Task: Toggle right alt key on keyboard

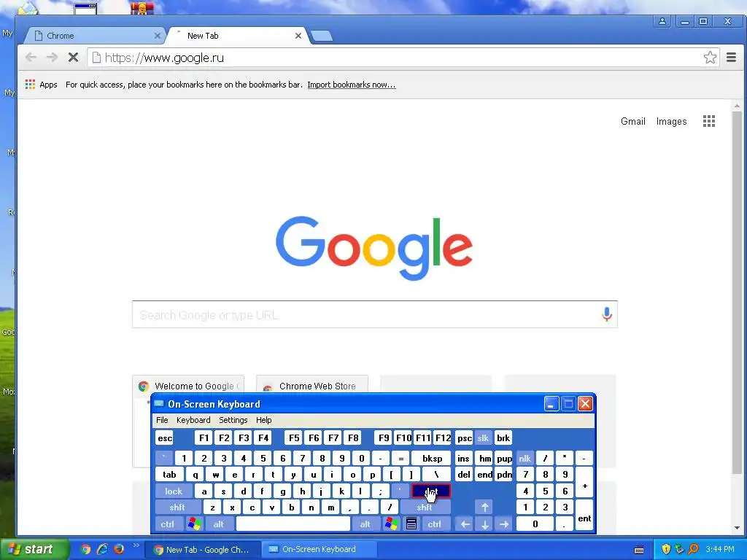Action: (x=365, y=524)
